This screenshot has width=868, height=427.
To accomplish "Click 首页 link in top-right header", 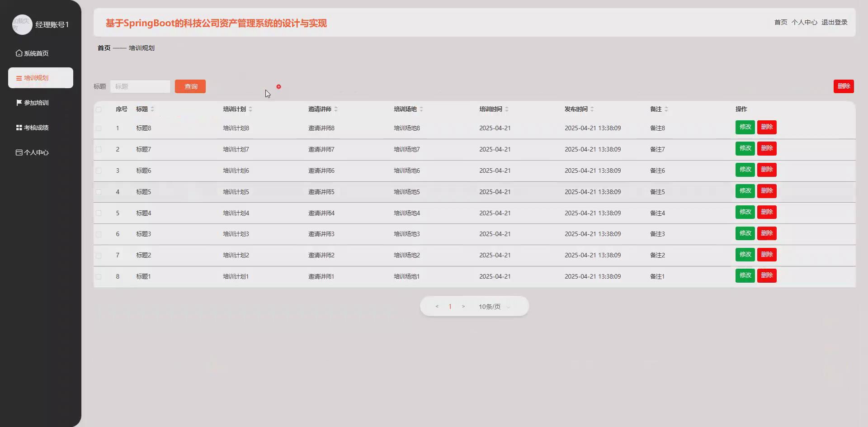I will coord(780,22).
